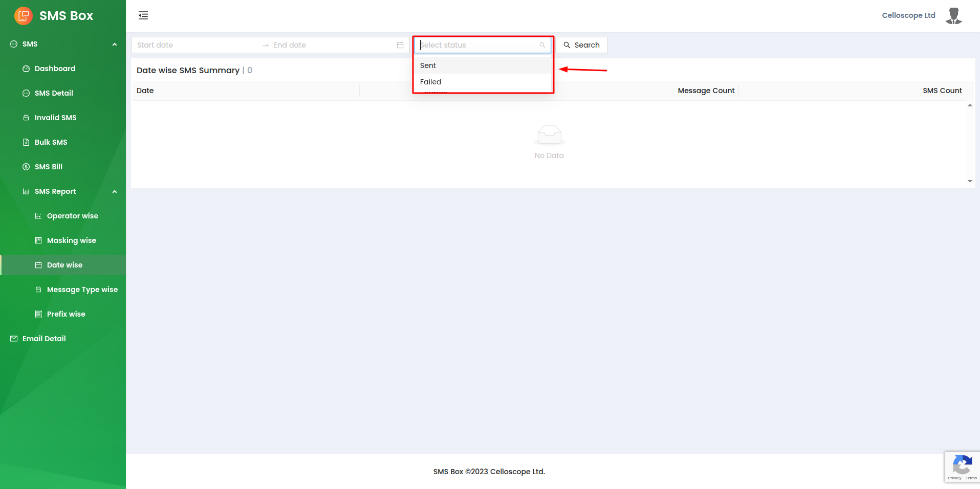980x489 pixels.
Task: Open Email Detail in sidebar
Action: 44,339
